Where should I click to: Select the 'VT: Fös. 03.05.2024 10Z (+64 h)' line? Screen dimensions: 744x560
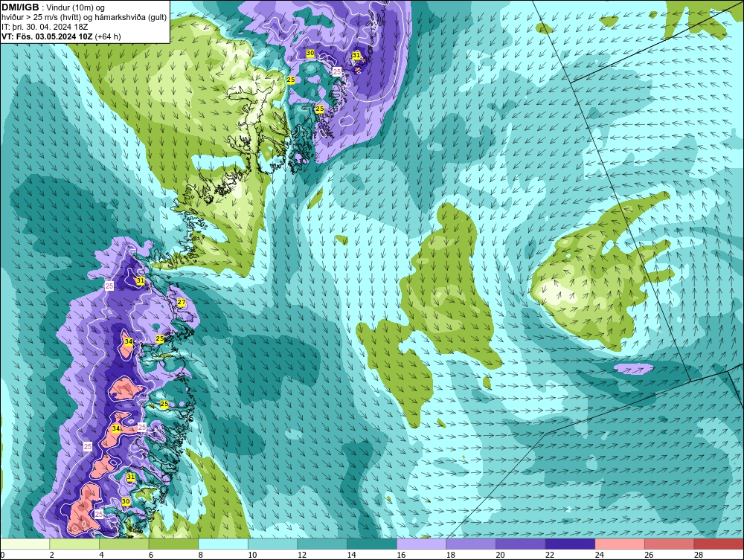[x=61, y=36]
